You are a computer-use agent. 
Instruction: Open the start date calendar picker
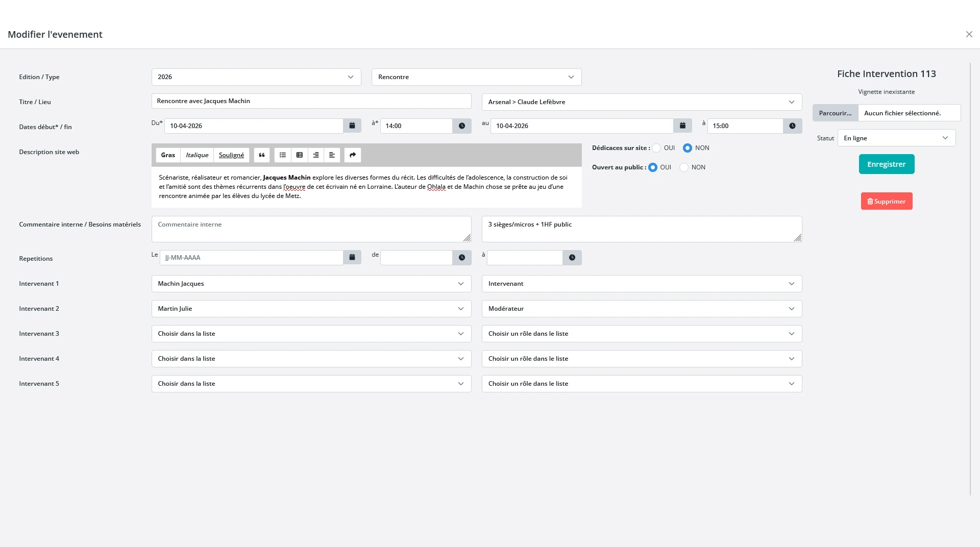(x=352, y=126)
